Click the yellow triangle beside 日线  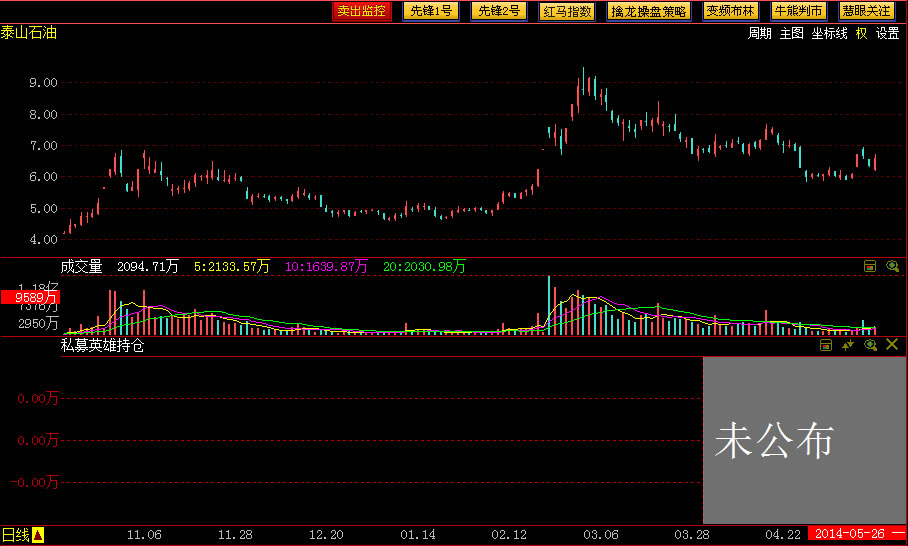click(x=39, y=535)
